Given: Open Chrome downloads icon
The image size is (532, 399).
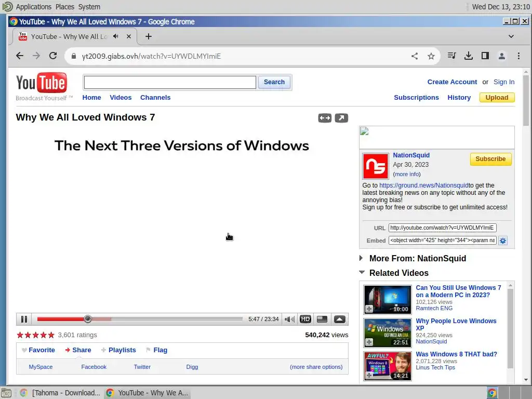Looking at the screenshot, I should pos(469,56).
